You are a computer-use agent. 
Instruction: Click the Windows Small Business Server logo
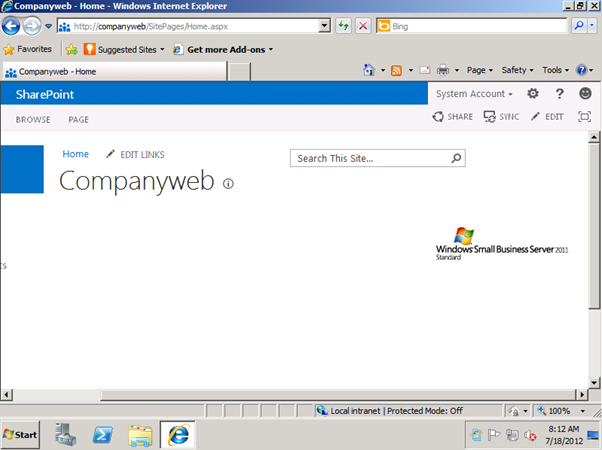pos(502,243)
